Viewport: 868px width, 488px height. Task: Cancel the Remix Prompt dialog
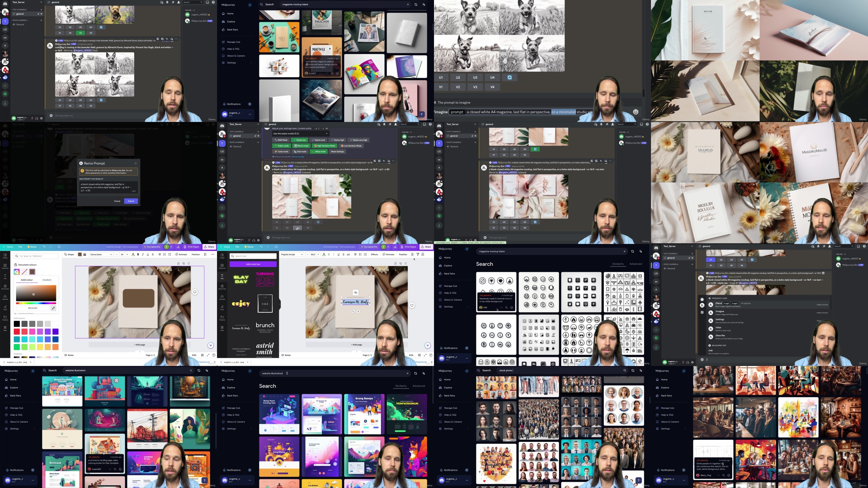(x=117, y=201)
